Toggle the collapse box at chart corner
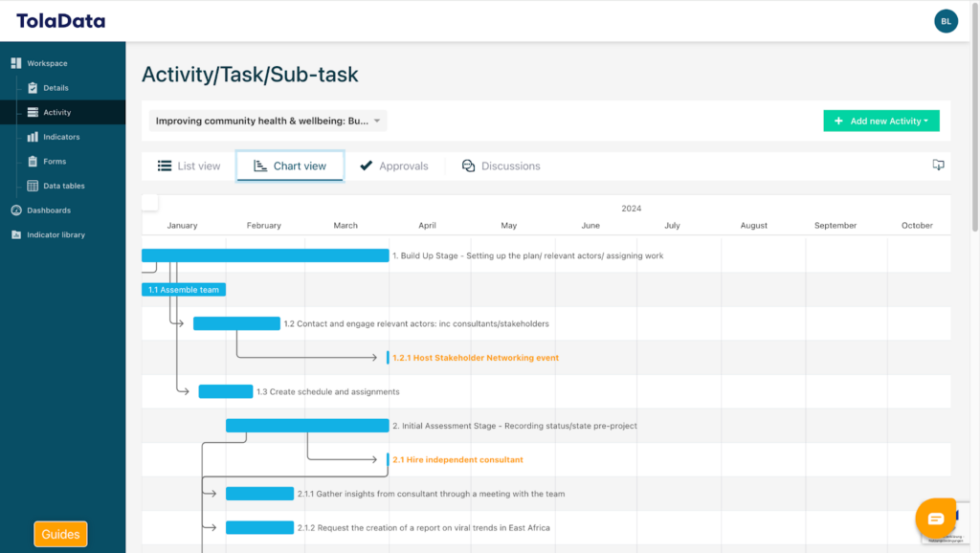This screenshot has height=553, width=980. 150,202
